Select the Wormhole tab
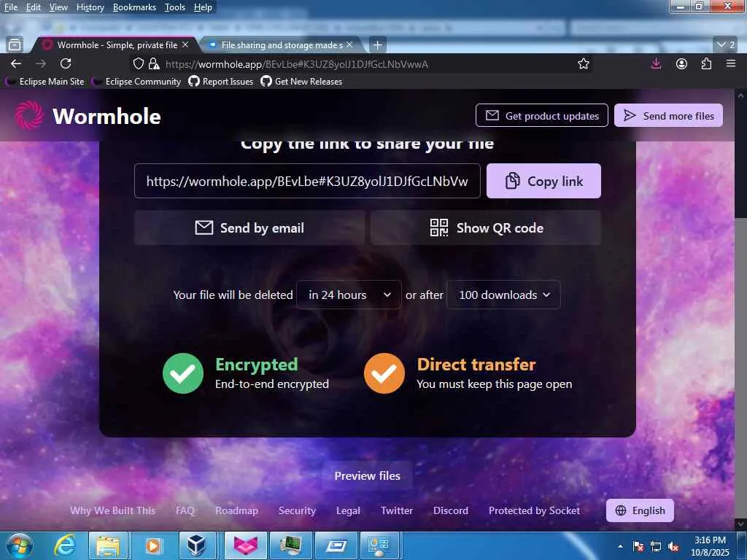Screen dimensions: 747x560 [x=115, y=44]
